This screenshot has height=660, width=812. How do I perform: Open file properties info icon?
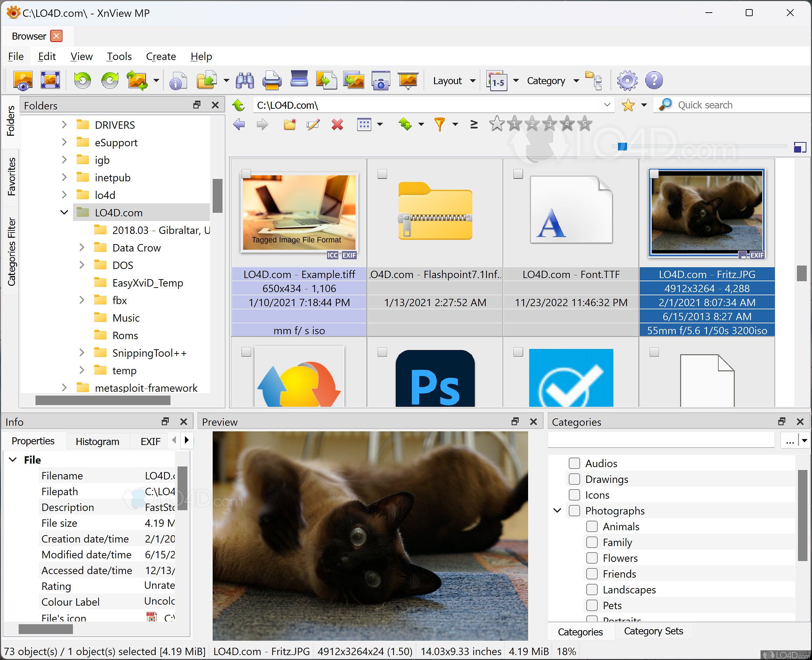[178, 81]
